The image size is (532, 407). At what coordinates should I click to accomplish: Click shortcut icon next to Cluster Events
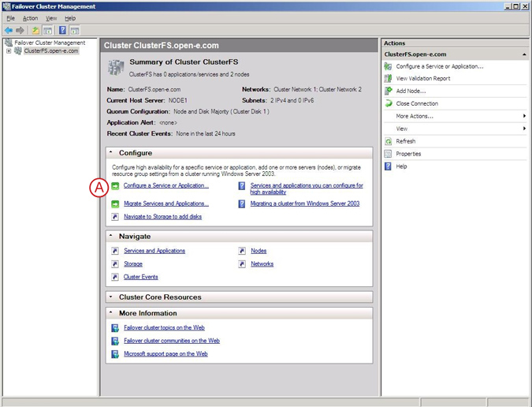[x=115, y=277]
